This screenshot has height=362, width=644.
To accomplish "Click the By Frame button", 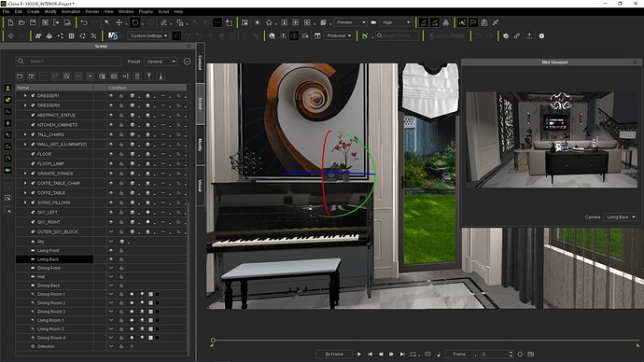I will (334, 355).
